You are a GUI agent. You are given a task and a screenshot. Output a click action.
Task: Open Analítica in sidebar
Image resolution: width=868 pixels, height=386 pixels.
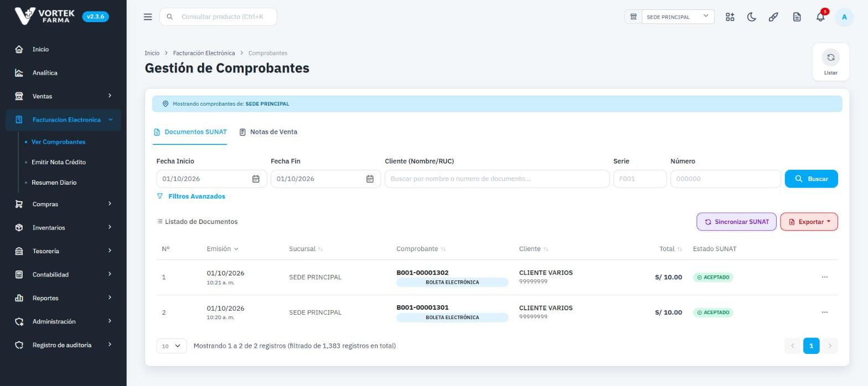pyautogui.click(x=45, y=73)
